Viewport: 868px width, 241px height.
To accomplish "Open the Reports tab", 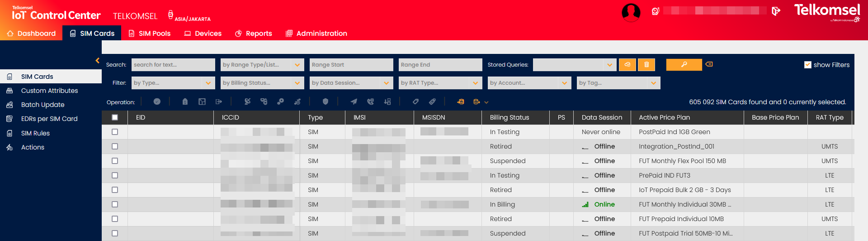I will click(x=254, y=34).
